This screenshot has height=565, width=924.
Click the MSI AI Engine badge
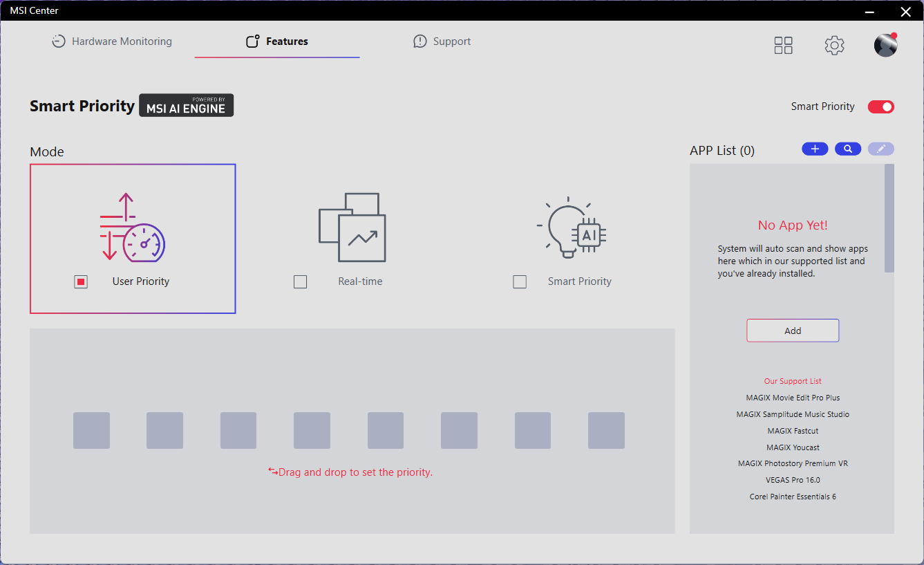point(187,105)
